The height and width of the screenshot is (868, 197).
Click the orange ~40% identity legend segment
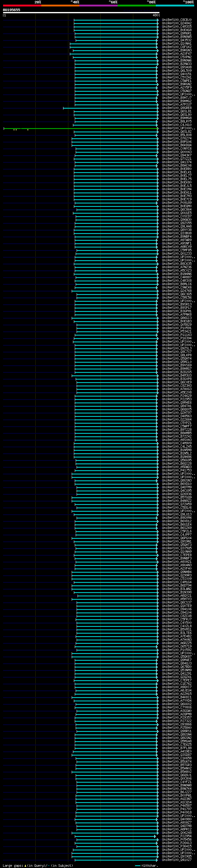(60, 6)
